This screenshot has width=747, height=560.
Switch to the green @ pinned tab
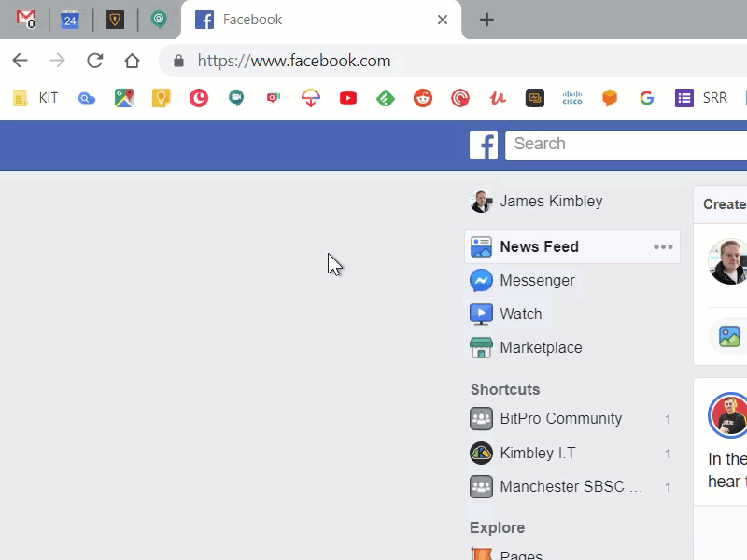(159, 19)
